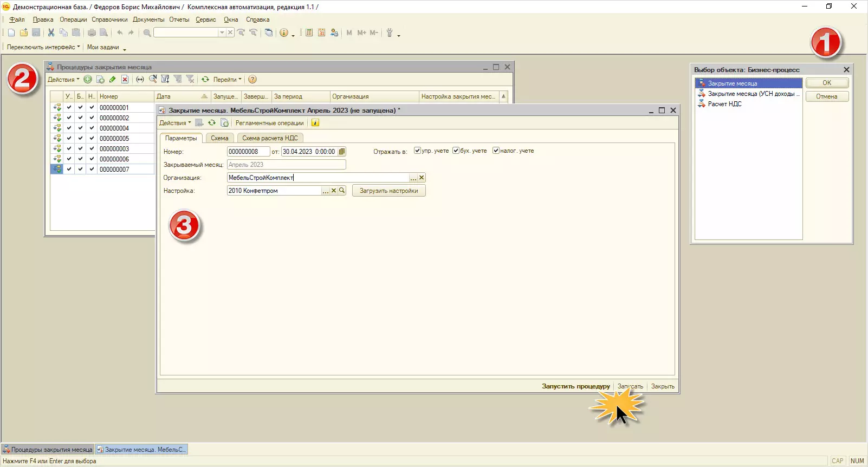
Task: Click the refresh icon in document toolbar
Action: [212, 123]
